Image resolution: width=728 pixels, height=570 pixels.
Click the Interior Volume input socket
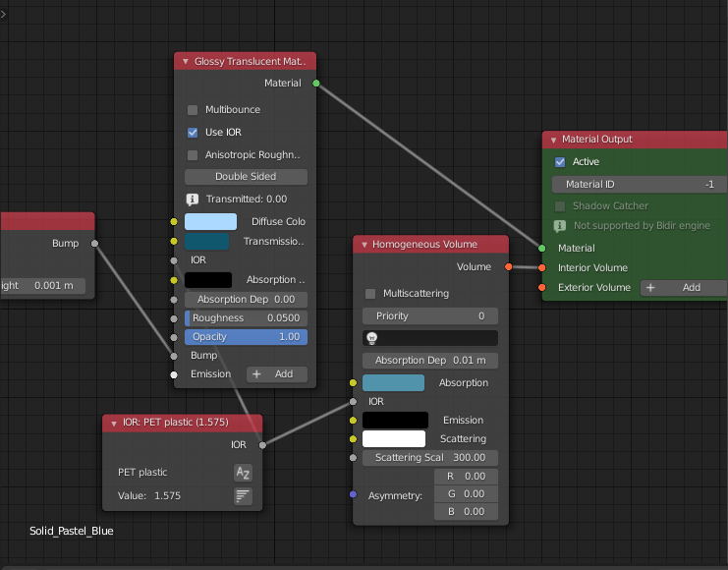click(541, 267)
